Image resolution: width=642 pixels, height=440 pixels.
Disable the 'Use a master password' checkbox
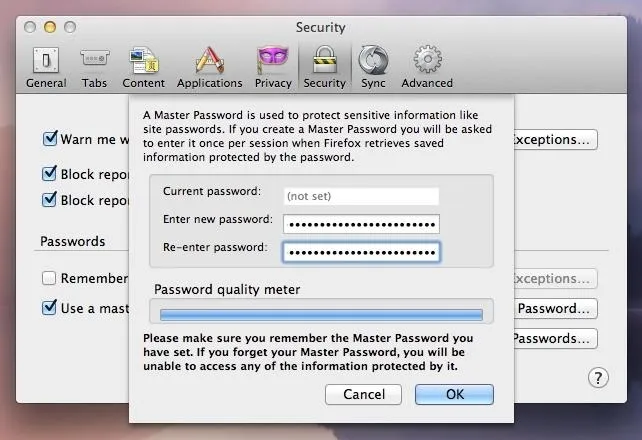50,308
